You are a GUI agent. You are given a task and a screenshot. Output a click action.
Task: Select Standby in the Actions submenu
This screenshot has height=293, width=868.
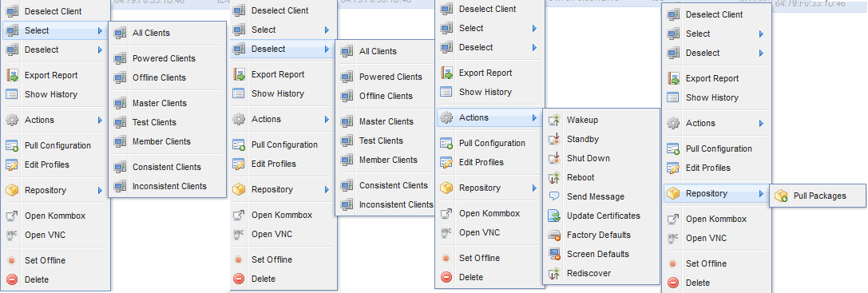tap(583, 140)
